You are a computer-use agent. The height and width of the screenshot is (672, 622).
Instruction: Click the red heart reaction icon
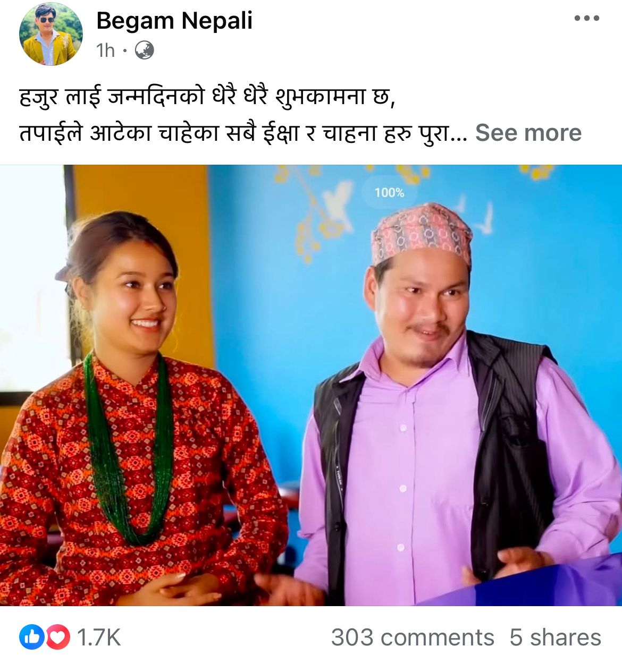tap(57, 637)
